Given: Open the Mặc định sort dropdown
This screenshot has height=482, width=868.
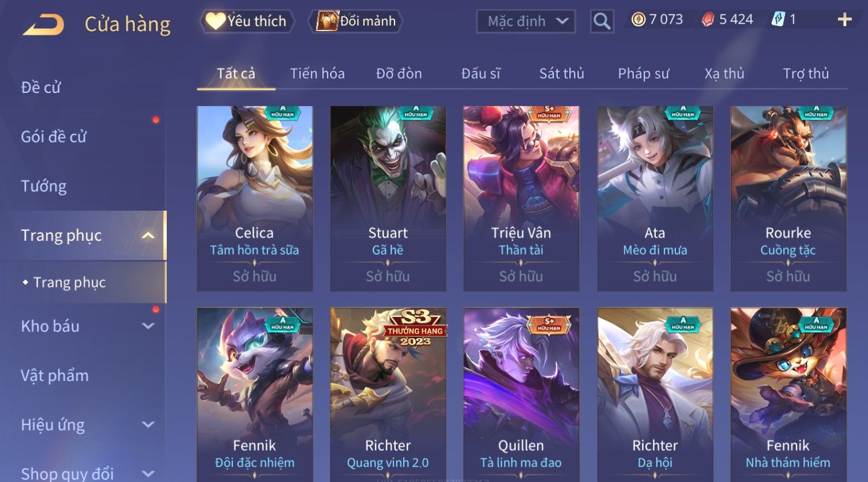Looking at the screenshot, I should pos(526,21).
